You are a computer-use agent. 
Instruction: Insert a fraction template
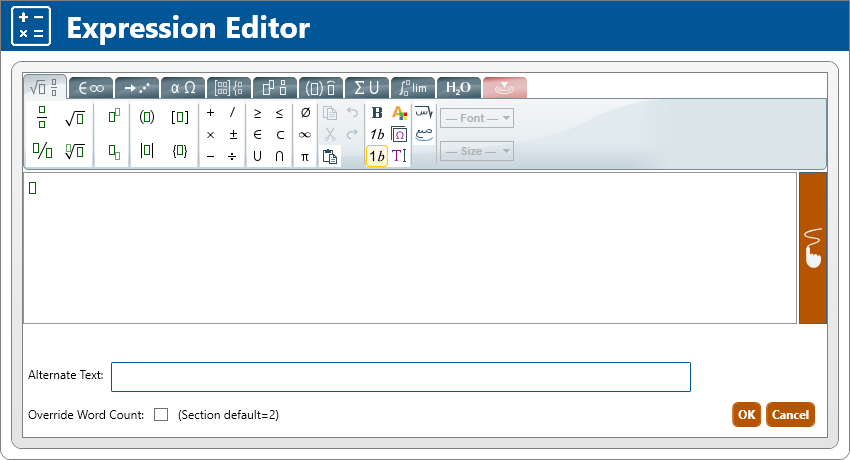[x=42, y=118]
